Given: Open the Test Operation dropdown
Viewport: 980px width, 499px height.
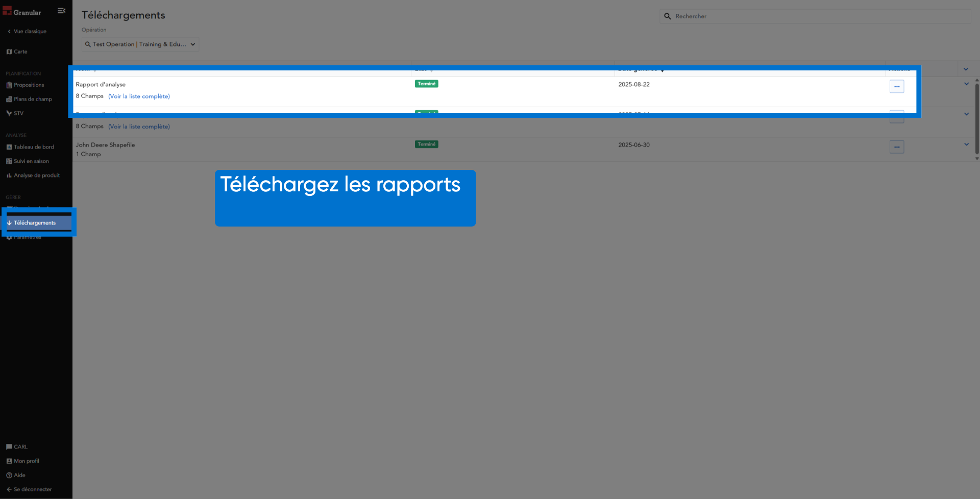Looking at the screenshot, I should pyautogui.click(x=140, y=44).
